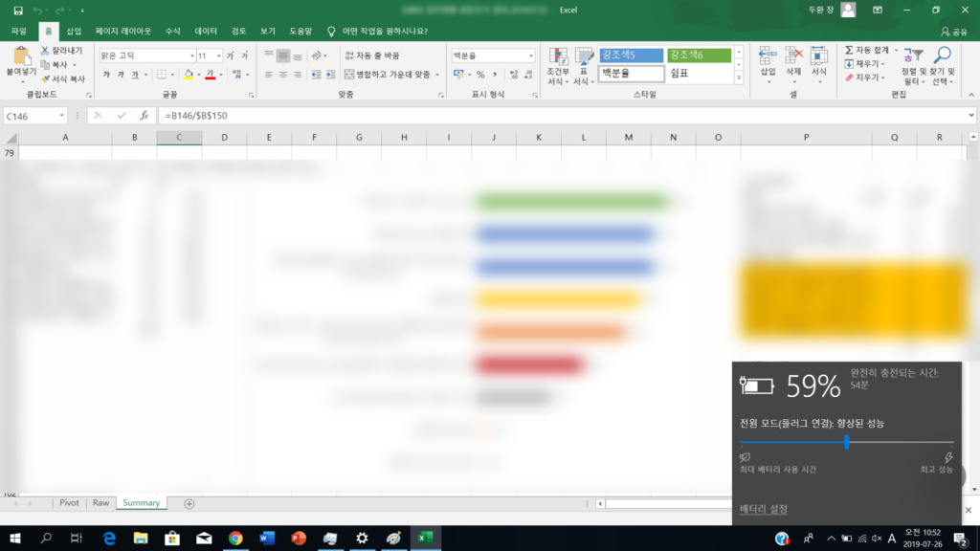Image resolution: width=980 pixels, height=551 pixels.
Task: Open 자동 합계 dropdown arrow
Action: (896, 50)
